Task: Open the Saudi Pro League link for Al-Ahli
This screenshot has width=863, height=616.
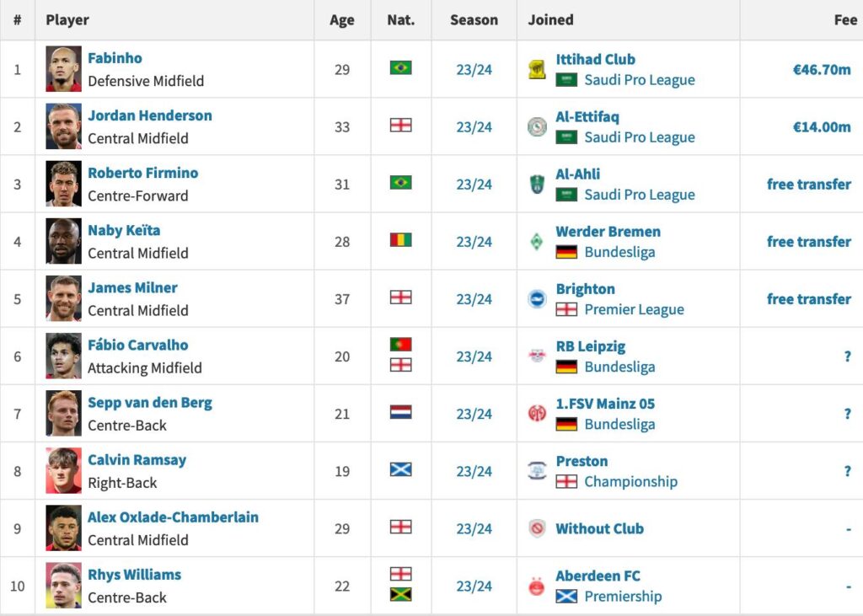Action: point(639,195)
